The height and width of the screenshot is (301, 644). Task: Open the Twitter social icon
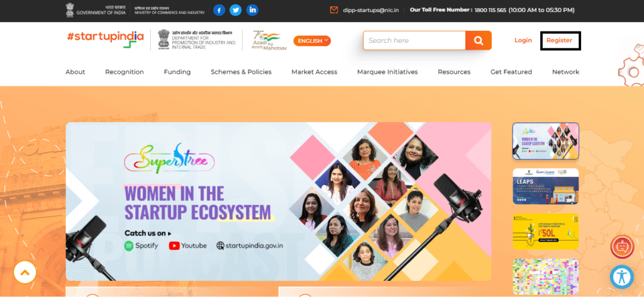pos(235,10)
